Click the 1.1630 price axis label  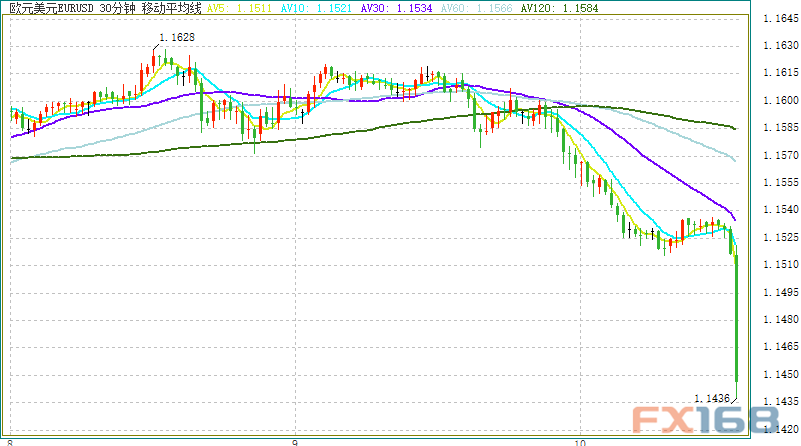pyautogui.click(x=781, y=45)
